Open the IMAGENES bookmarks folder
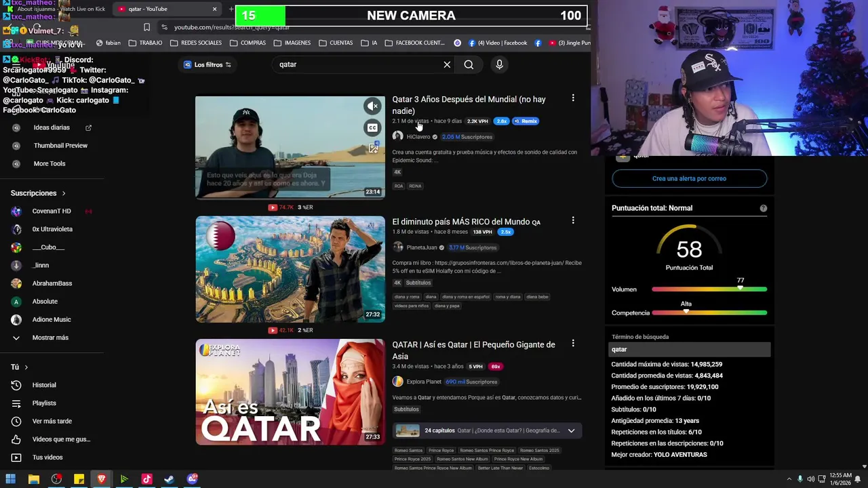Image resolution: width=868 pixels, height=488 pixels. (x=292, y=43)
